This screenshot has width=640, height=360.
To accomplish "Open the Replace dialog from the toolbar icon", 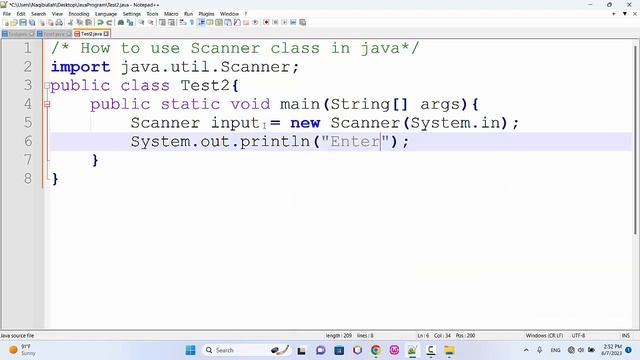I will [x=130, y=22].
